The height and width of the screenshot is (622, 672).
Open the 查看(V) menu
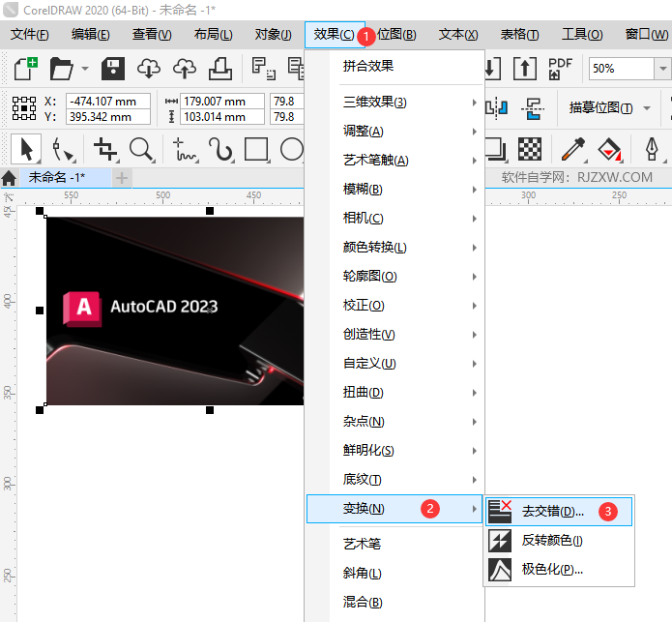[152, 34]
